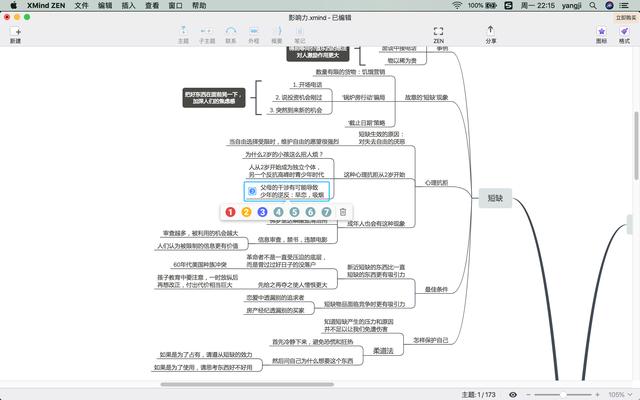Open the Edit (编辑) menu
Viewport: 640px width, 400px height.
pyautogui.click(x=105, y=5)
